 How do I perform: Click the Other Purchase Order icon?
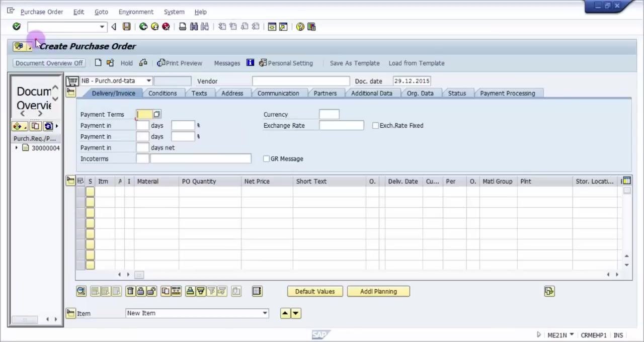pos(110,63)
